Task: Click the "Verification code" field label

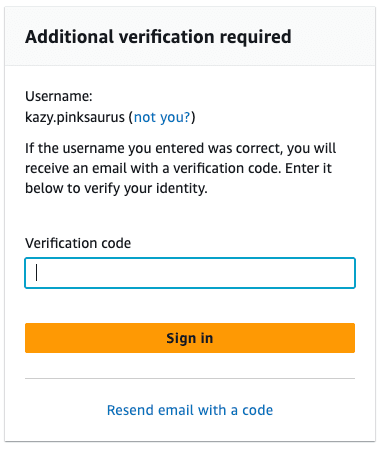Action: tap(78, 243)
